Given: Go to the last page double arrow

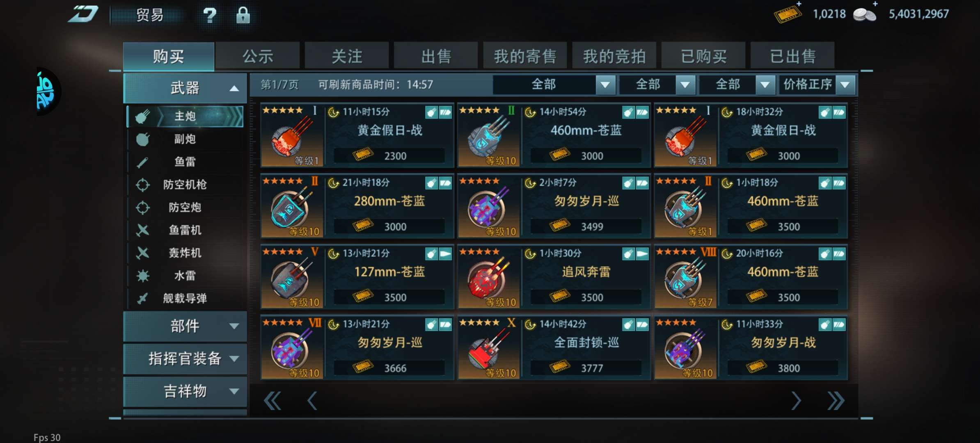Looking at the screenshot, I should 836,401.
